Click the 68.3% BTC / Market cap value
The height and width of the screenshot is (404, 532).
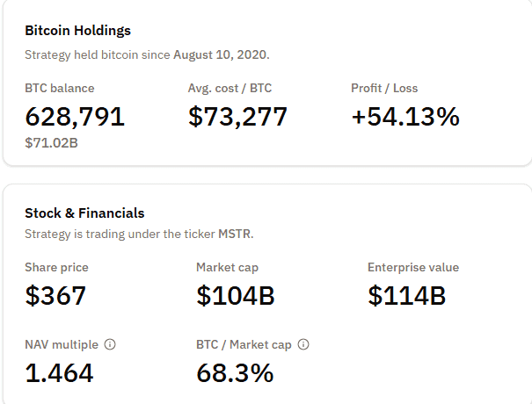coord(235,373)
